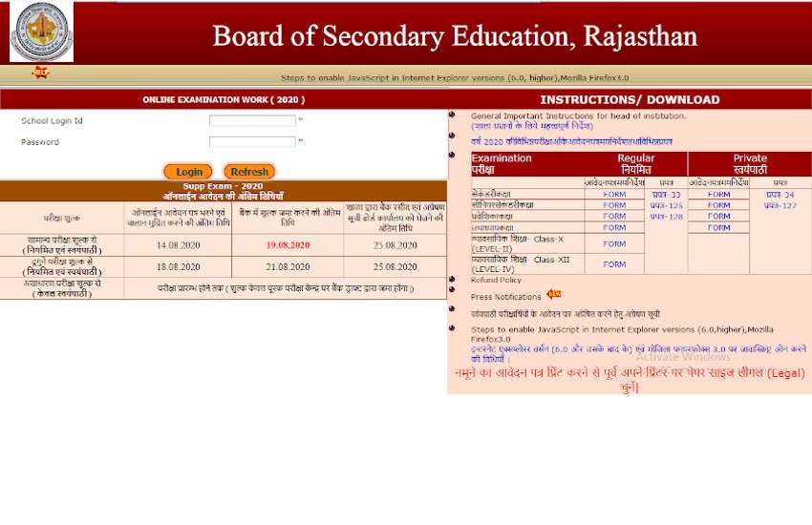Open the Hindi link starting with 'वर्ष 2020'
Image resolution: width=812 pixels, height=525 pixels.
(x=571, y=141)
